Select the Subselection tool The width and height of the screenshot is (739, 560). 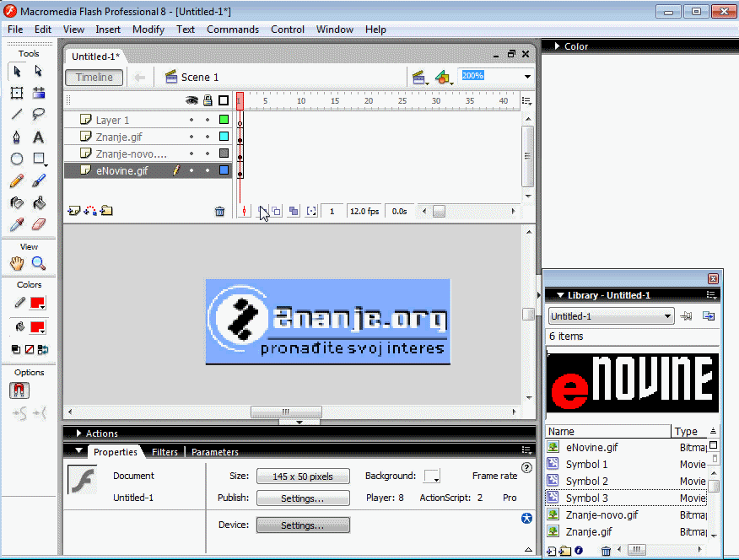(39, 71)
